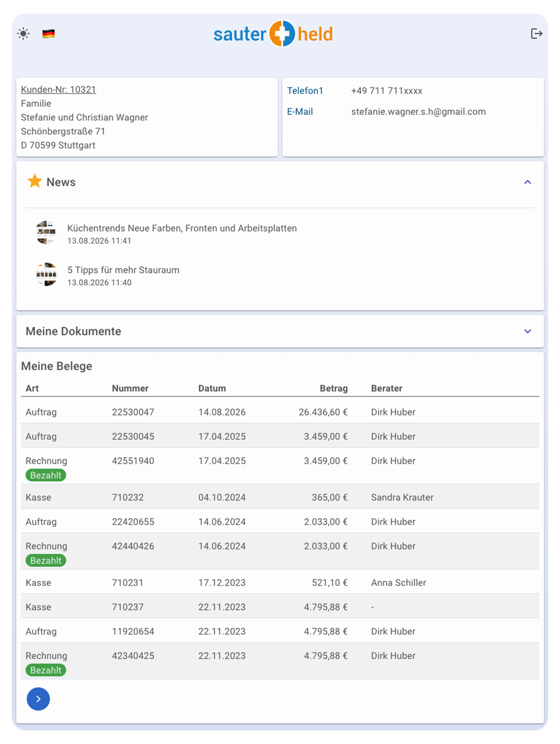560x744 pixels.
Task: Toggle the light/dark theme sun icon
Action: pos(23,34)
